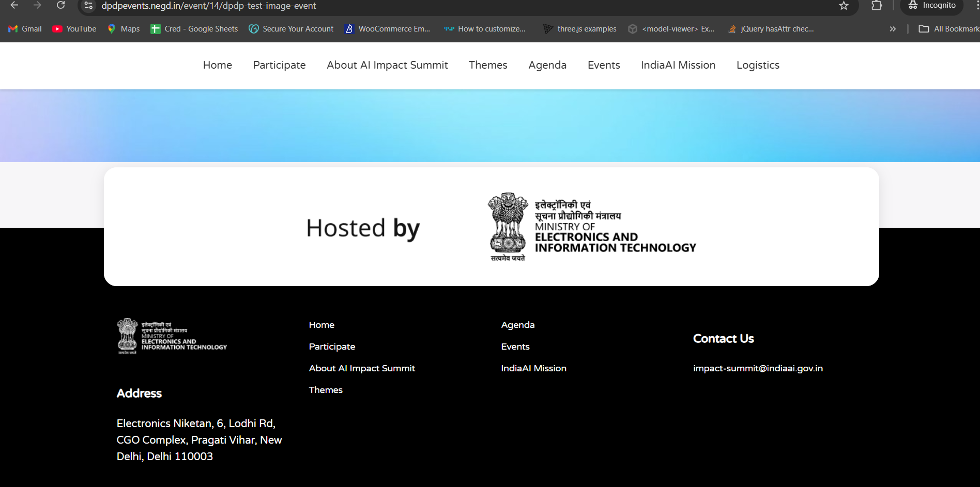Open IndiaAI Mission in top navigation
This screenshot has width=980, height=487.
pos(678,65)
